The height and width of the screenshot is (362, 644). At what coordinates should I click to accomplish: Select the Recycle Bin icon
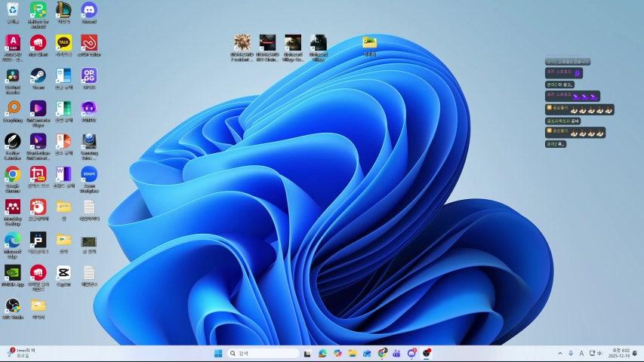click(12, 10)
